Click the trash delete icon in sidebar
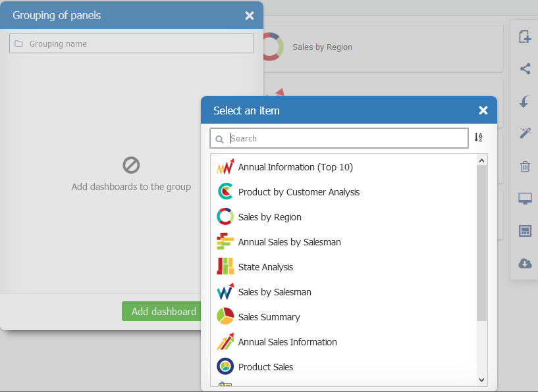Image resolution: width=538 pixels, height=392 pixels. click(525, 166)
